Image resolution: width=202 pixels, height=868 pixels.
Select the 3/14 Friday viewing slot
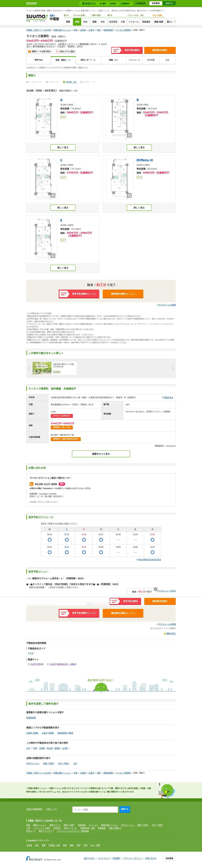click(x=50, y=540)
